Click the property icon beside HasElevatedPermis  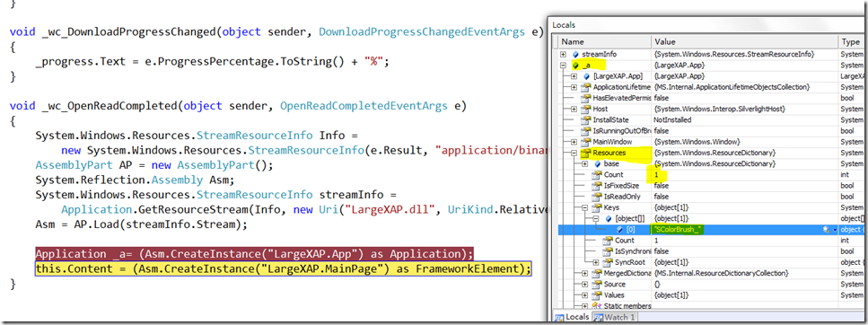pos(585,98)
